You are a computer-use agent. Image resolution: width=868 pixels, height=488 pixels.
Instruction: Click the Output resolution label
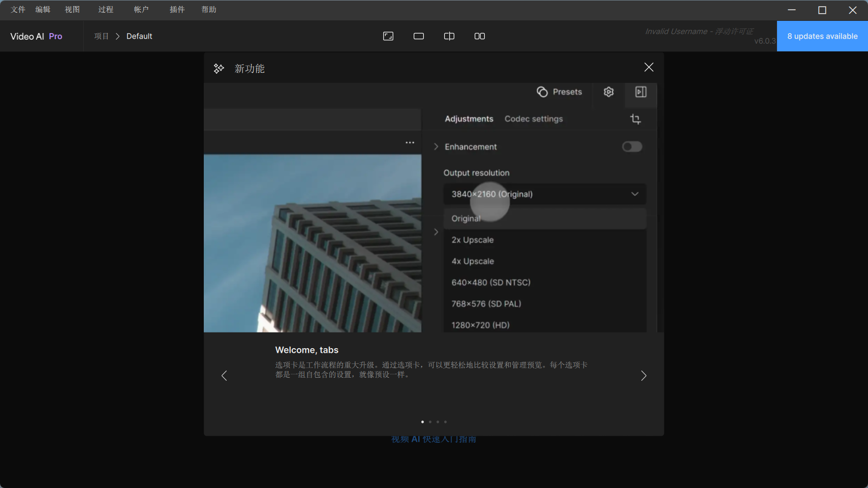(477, 173)
